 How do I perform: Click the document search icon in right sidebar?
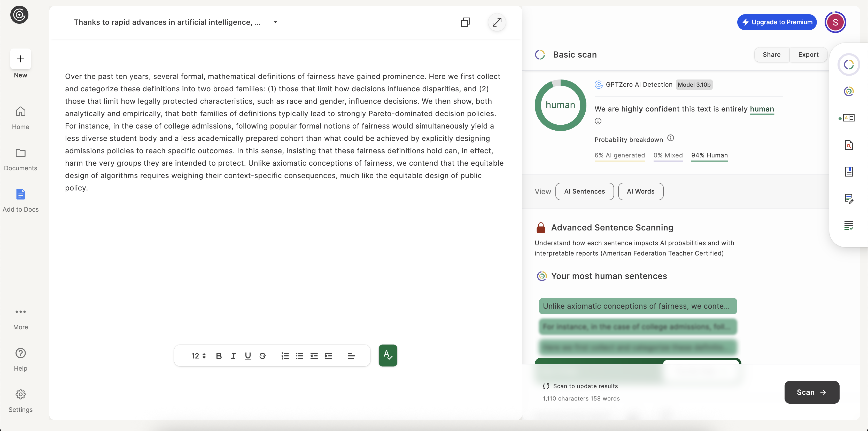[x=849, y=145]
